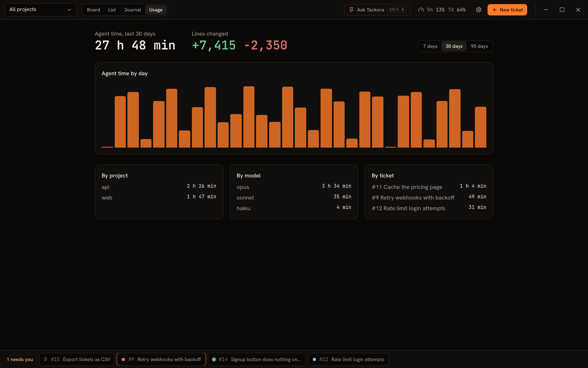Image resolution: width=588 pixels, height=368 pixels.
Task: Click the haiku model row
Action: pos(294,208)
